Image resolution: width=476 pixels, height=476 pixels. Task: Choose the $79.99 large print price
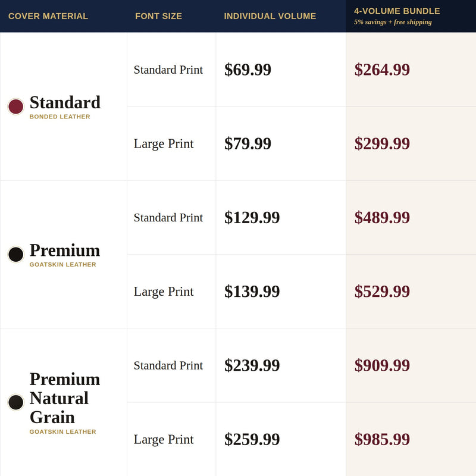tap(248, 143)
